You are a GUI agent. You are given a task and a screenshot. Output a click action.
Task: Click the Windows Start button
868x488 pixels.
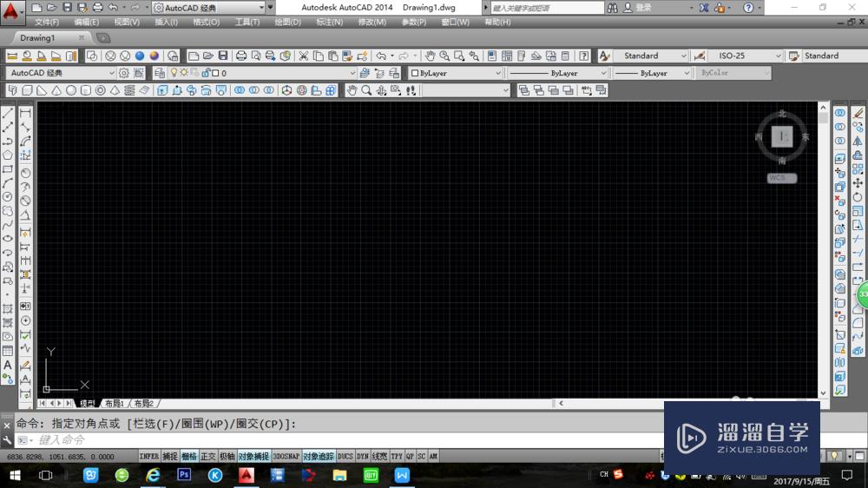click(15, 475)
